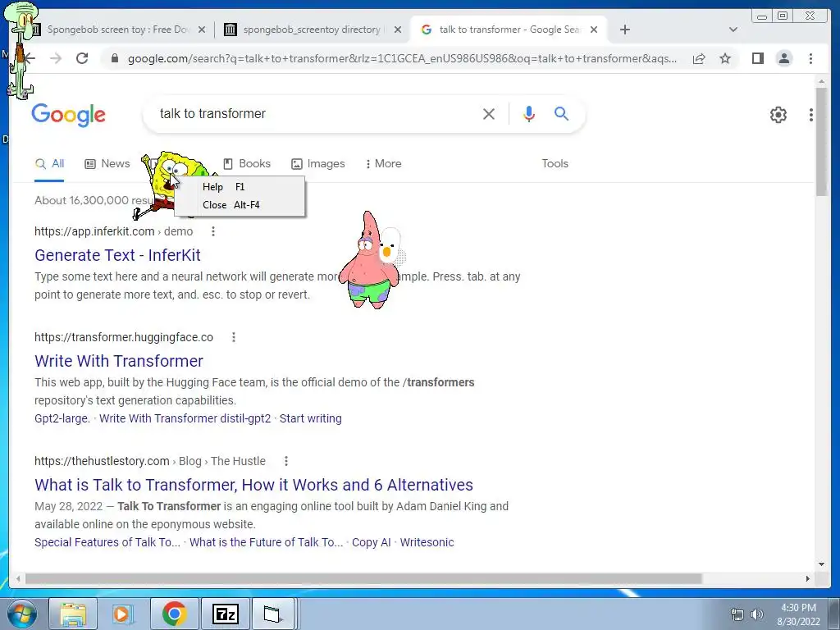
Task: Close the spongebob_screentoy directory tab
Action: pyautogui.click(x=398, y=30)
